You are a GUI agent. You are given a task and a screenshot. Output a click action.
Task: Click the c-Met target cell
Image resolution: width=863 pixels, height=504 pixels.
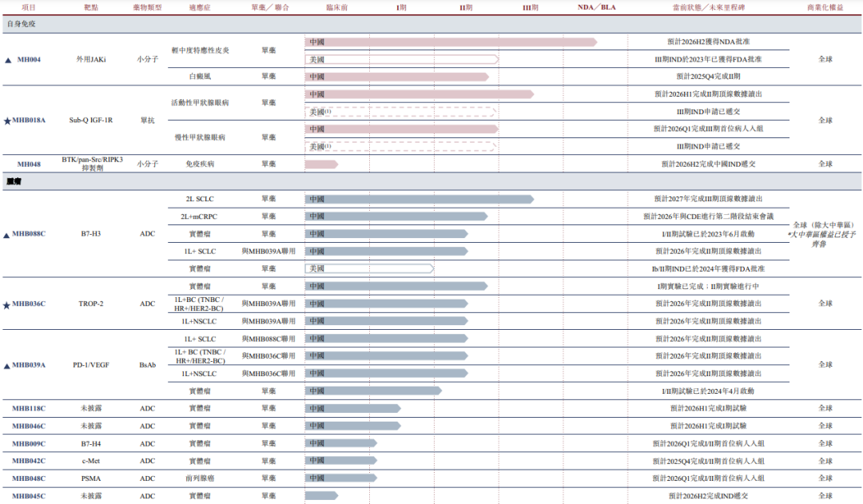92,461
